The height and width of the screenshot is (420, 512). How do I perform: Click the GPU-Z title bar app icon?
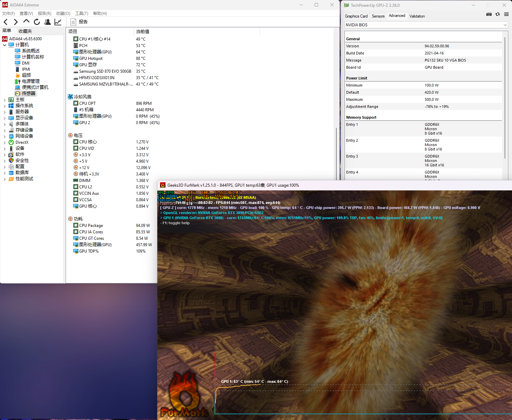[x=346, y=5]
